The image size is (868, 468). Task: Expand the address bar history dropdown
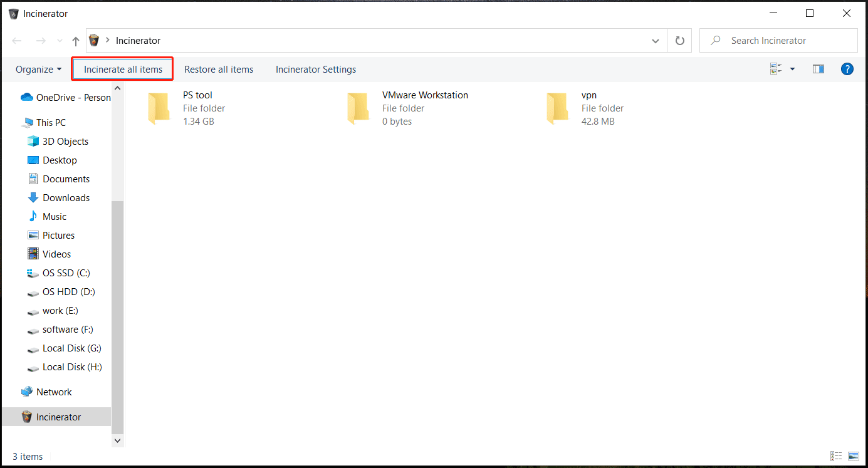656,41
